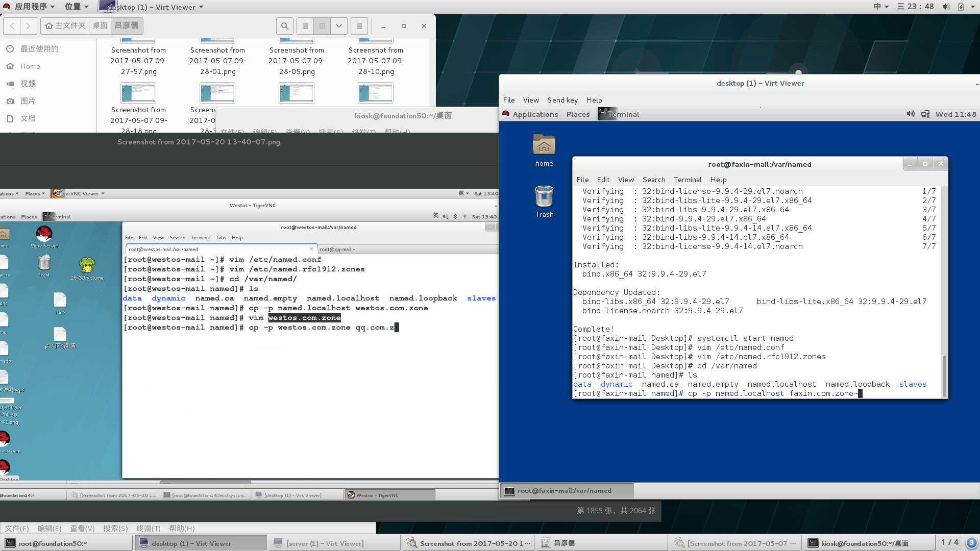Click 16 GB Volume icon in screenshot

87,269
